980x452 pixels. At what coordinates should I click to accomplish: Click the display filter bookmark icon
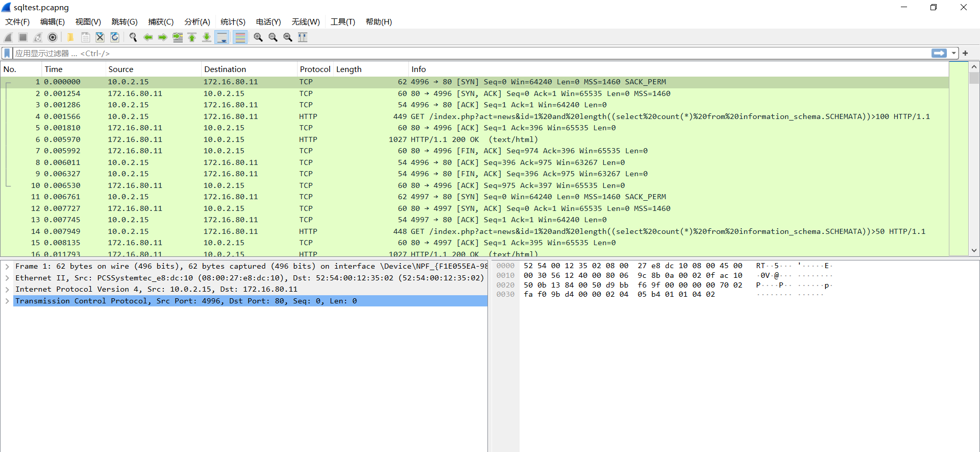click(x=7, y=53)
